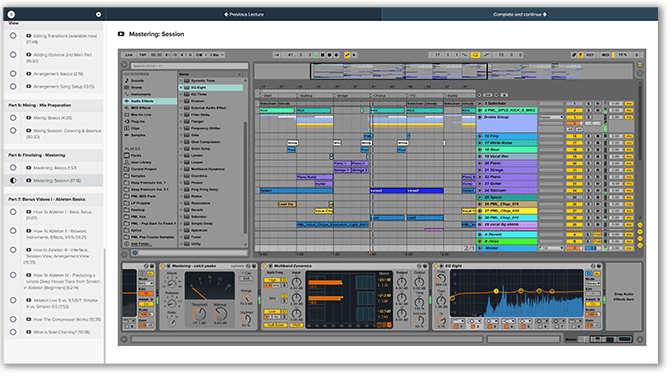Screen dimensions: 672x378
Task: Toggle the Link button
Action: pos(129,55)
